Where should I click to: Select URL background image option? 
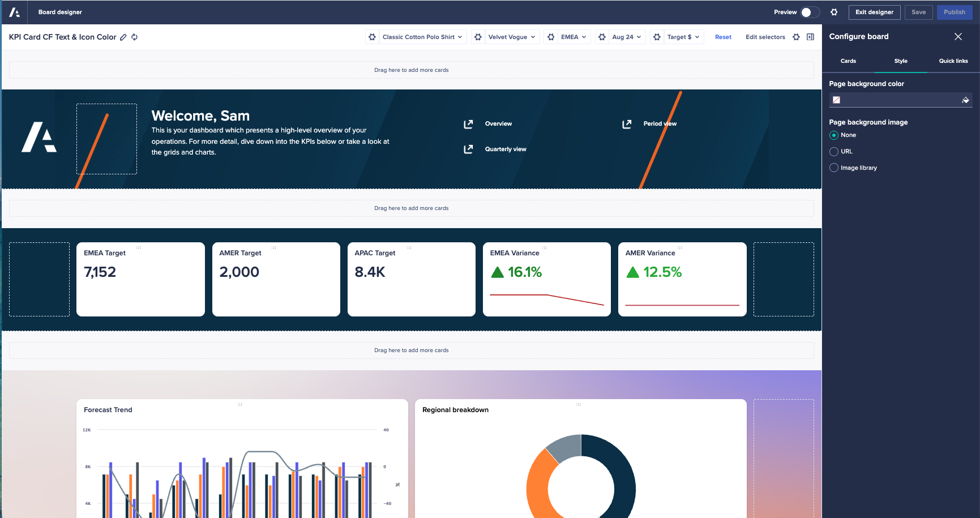coord(834,152)
